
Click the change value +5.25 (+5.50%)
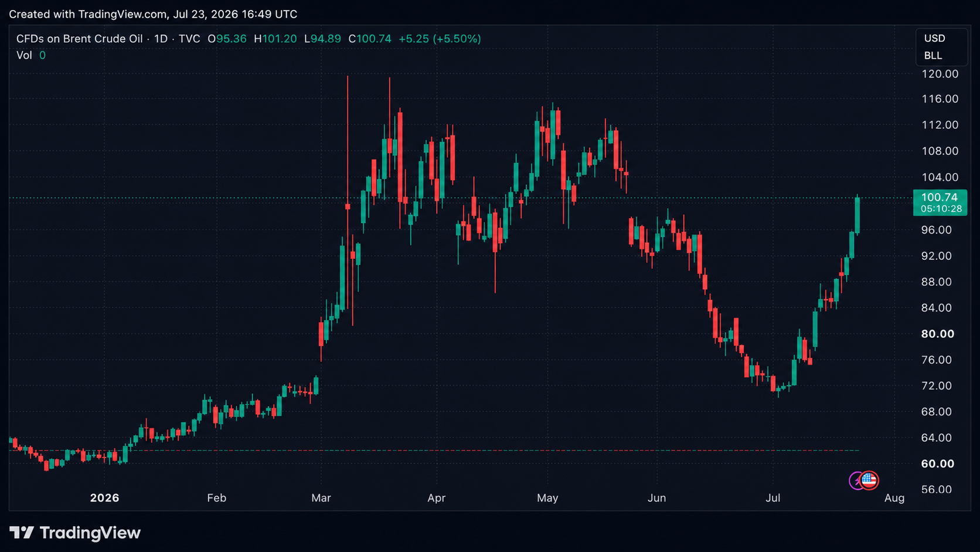(x=440, y=39)
